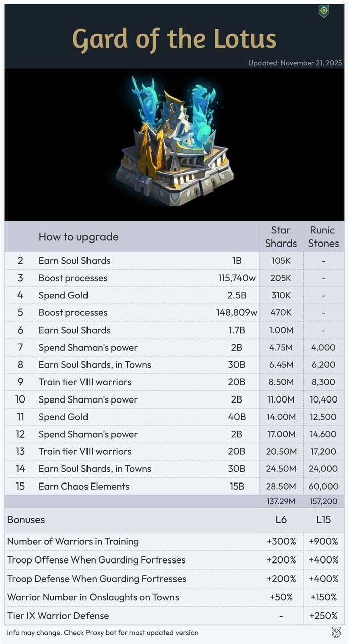Click the 157,200 Runic Stones total
Viewport: 349px width, 644px height.
(x=323, y=502)
